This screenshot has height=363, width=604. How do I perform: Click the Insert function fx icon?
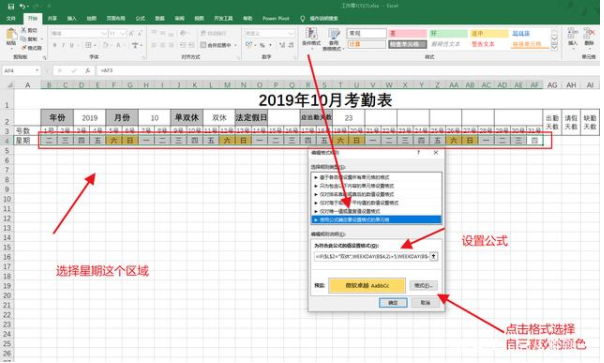[x=88, y=71]
